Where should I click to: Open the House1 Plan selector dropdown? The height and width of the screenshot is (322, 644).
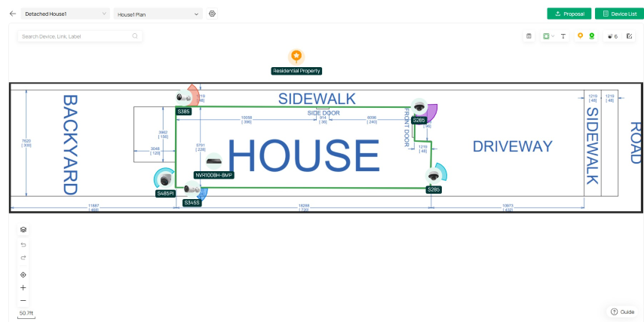point(158,14)
